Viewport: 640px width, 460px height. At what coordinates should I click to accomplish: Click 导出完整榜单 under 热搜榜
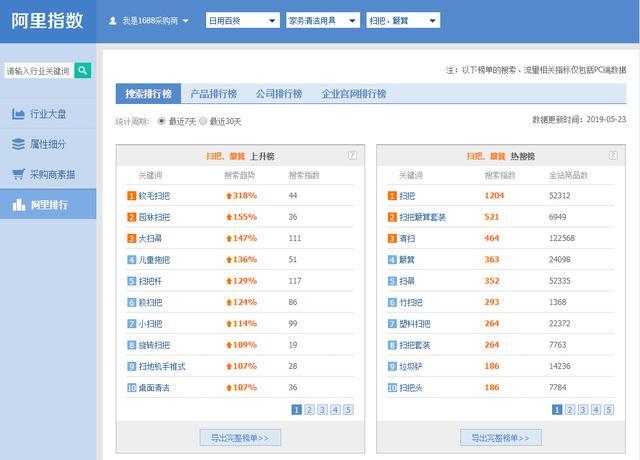click(x=501, y=438)
